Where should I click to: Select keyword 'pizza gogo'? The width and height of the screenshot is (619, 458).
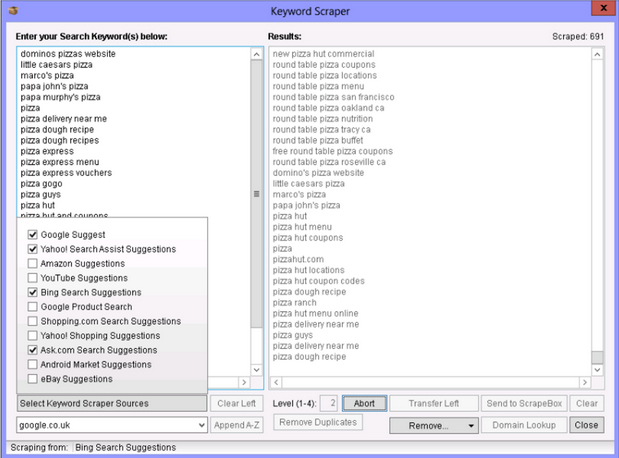click(41, 184)
